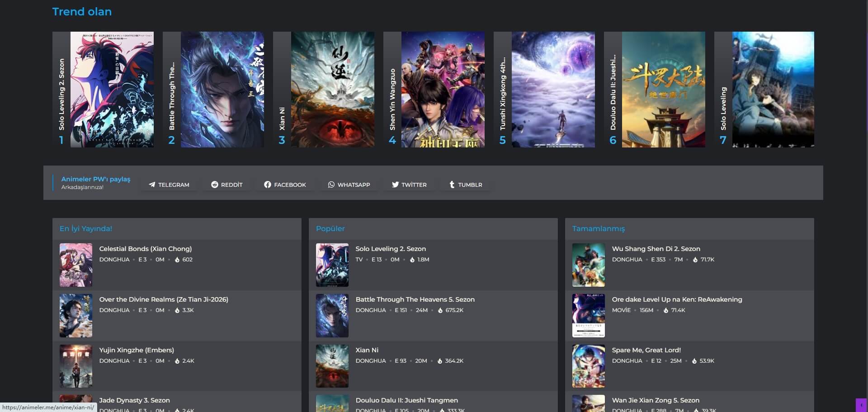Click Battle Through The Heavens Popüler thumbnail

pyautogui.click(x=332, y=316)
